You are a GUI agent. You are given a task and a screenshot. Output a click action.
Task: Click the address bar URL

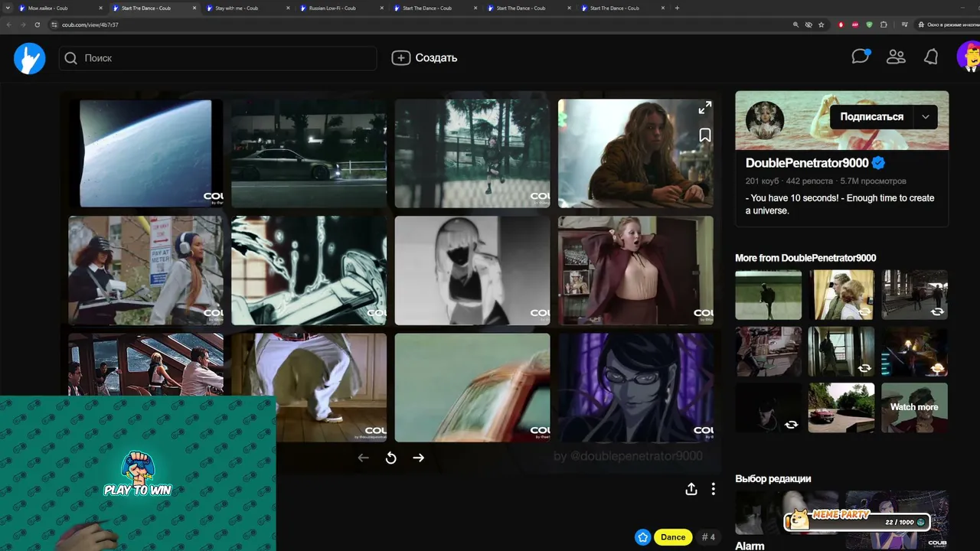click(x=90, y=24)
